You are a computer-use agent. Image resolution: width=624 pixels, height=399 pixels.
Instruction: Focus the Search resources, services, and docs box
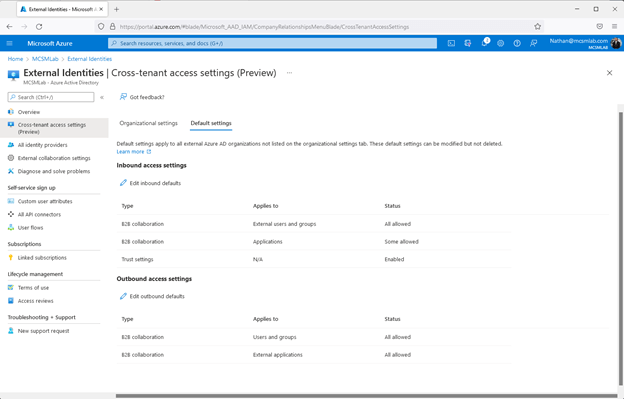[x=272, y=43]
